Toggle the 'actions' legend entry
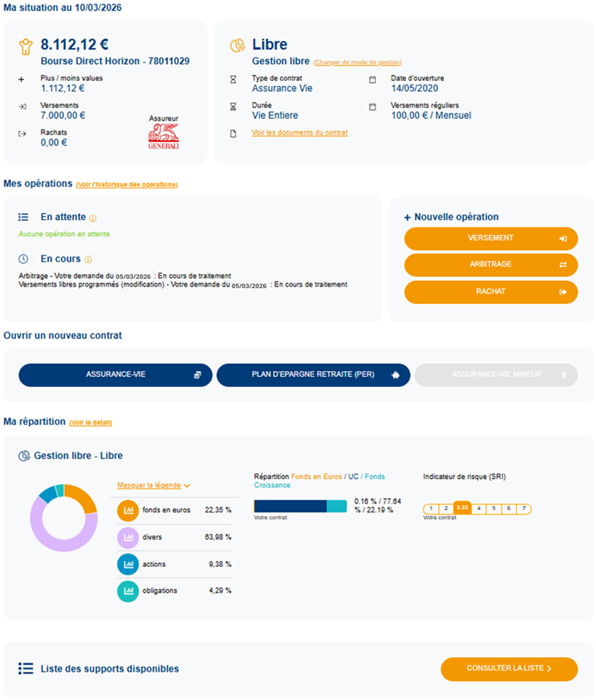 [x=127, y=564]
